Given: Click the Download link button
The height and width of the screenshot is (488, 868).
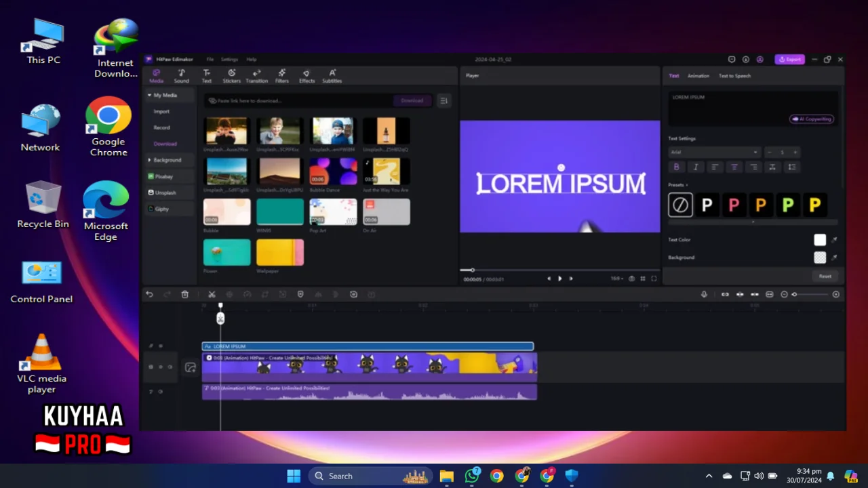Looking at the screenshot, I should [412, 100].
